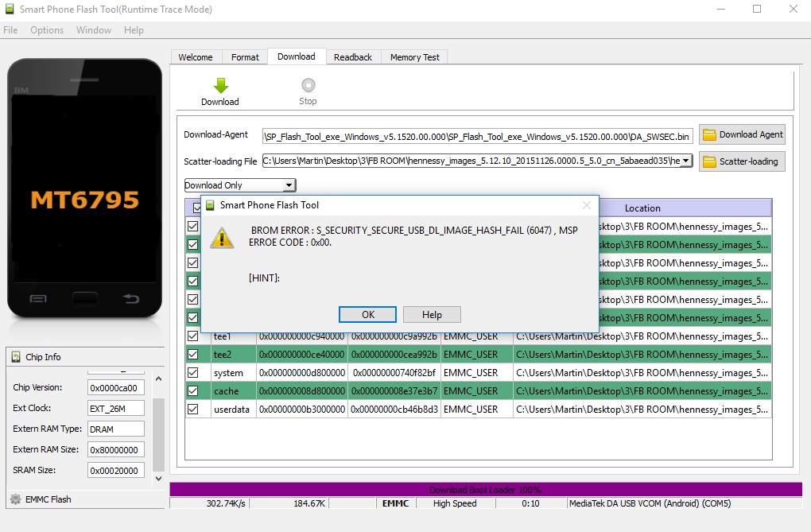
Task: Click the app icon in title bar
Action: pos(10,10)
